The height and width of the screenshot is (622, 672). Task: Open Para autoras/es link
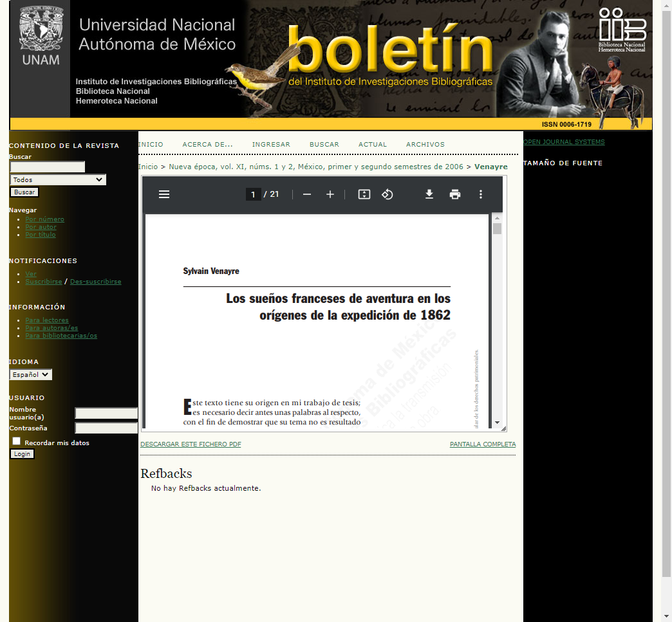(x=51, y=328)
